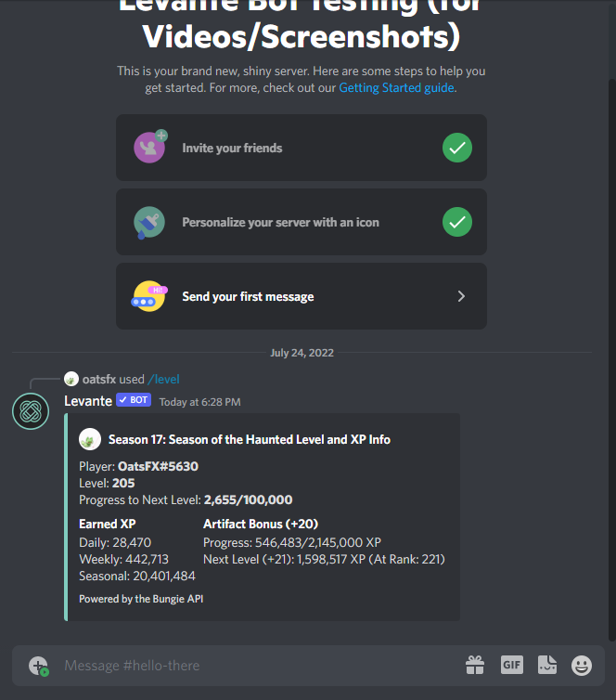Click green checkmark on Invite your friends
Screen dimensions: 616x700
(457, 148)
